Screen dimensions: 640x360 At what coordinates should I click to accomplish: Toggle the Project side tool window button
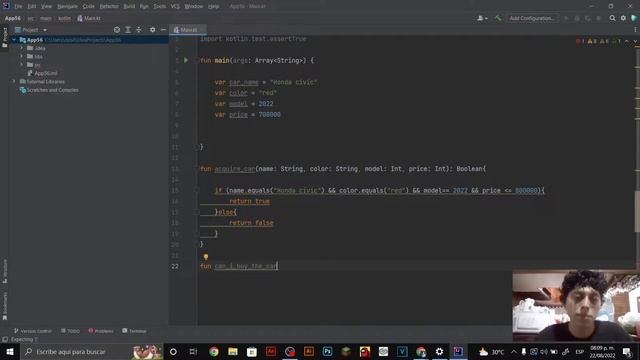click(5, 38)
